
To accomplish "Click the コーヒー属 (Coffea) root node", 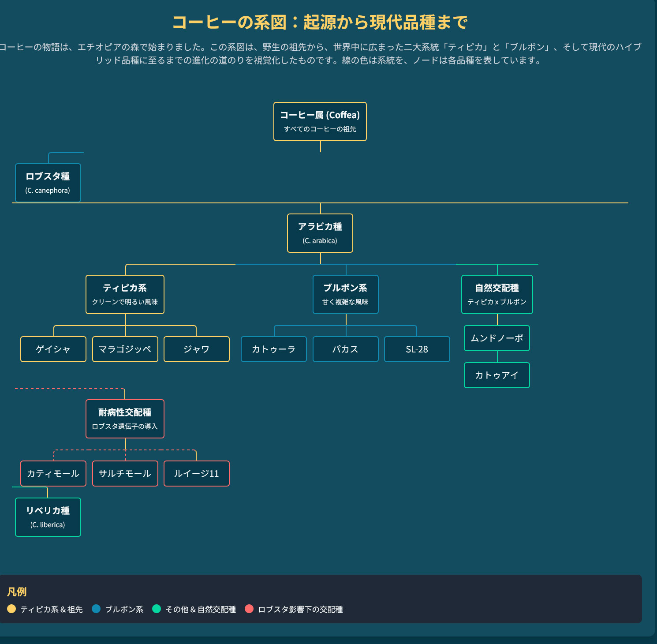I will (320, 122).
